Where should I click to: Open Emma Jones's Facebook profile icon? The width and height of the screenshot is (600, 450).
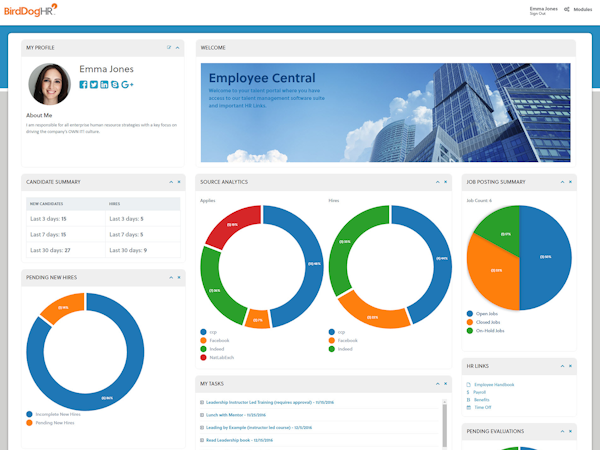pyautogui.click(x=83, y=85)
